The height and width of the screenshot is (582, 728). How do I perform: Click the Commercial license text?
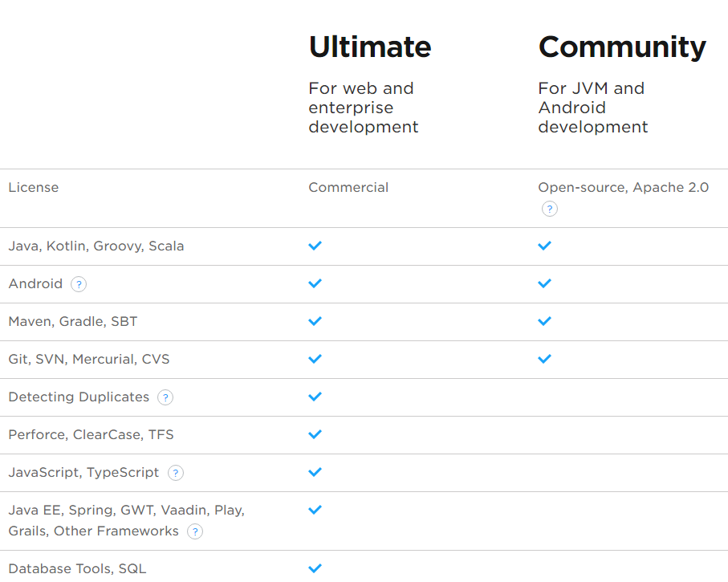pos(348,187)
